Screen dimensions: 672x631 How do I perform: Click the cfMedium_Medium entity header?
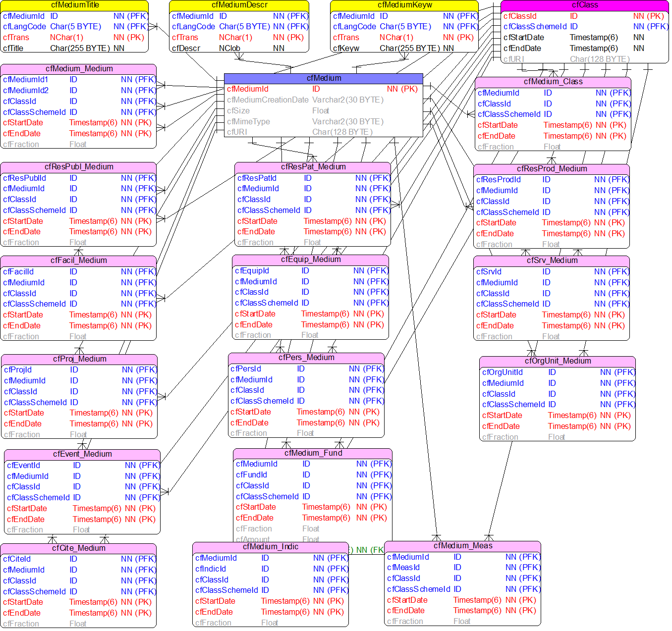tap(79, 69)
